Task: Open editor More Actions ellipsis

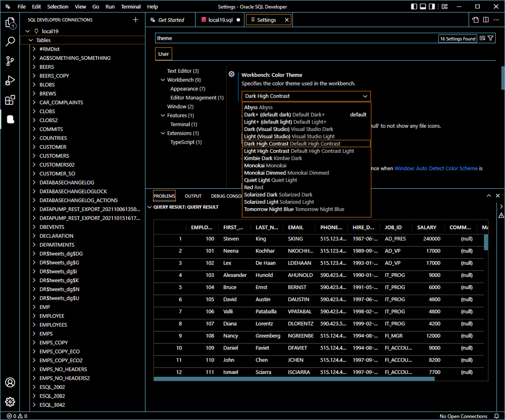Action: point(496,20)
